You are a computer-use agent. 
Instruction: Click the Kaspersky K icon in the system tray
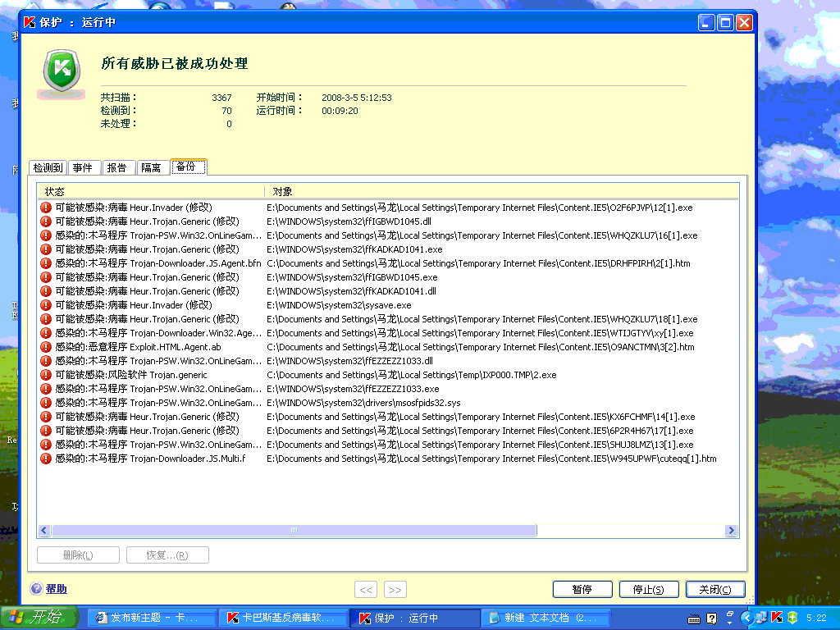[x=776, y=618]
